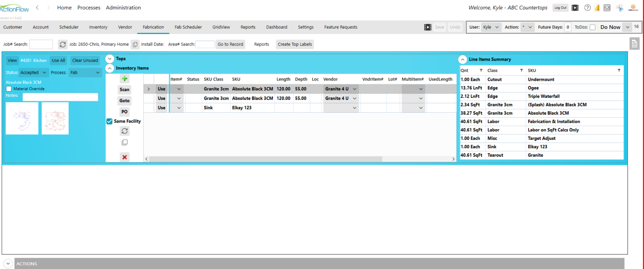The height and width of the screenshot is (269, 644).
Task: Click the first drawing thumbnail under Notes
Action: (22, 118)
